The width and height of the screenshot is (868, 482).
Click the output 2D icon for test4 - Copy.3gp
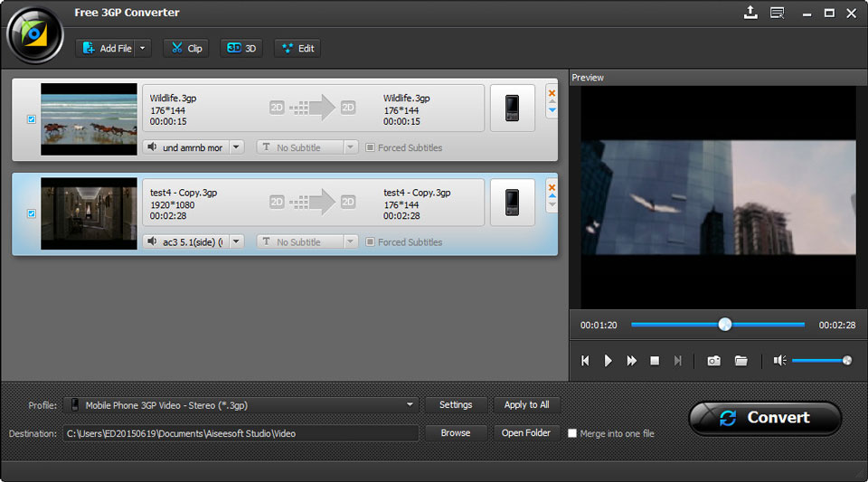click(x=348, y=202)
